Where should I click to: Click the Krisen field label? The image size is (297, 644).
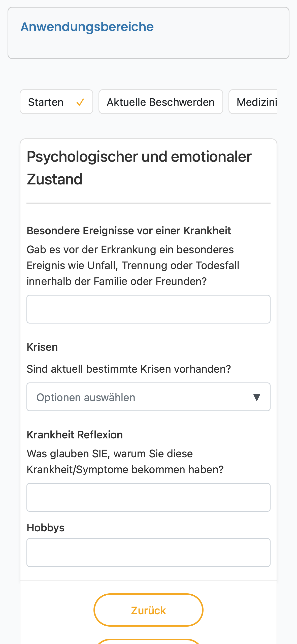(42, 347)
